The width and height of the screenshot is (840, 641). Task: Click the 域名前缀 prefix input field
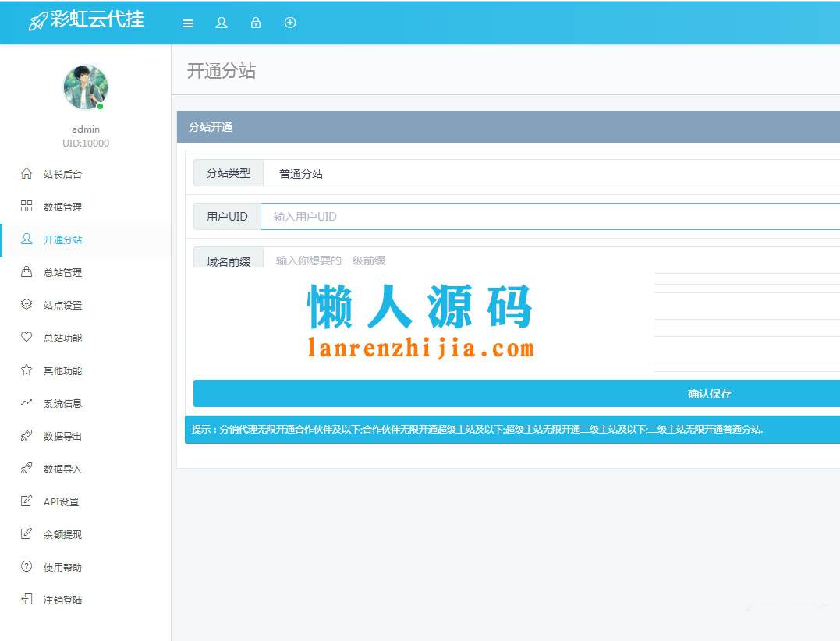[x=468, y=259]
